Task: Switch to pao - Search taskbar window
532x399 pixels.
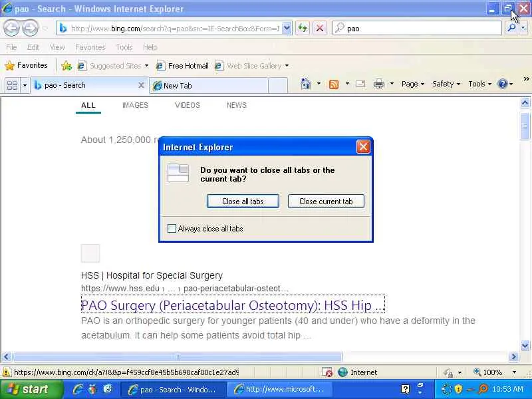Action: click(x=173, y=390)
